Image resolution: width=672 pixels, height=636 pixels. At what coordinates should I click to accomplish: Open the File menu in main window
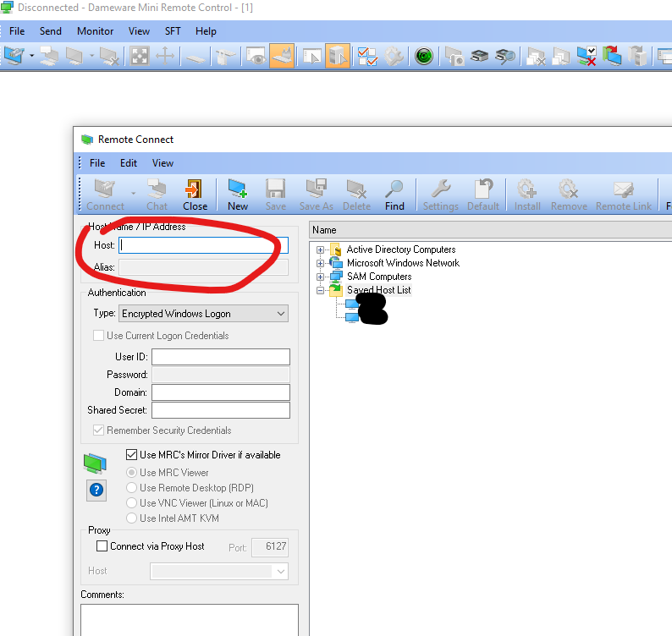(x=17, y=31)
